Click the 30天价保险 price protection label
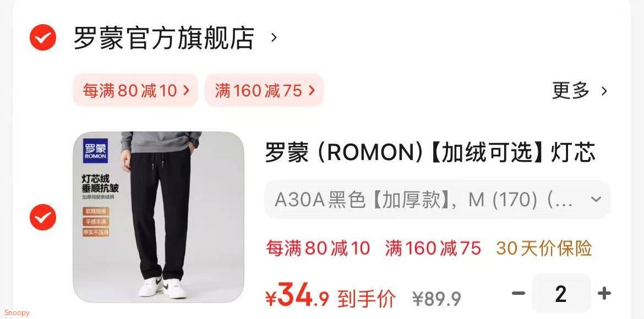 [x=544, y=249]
